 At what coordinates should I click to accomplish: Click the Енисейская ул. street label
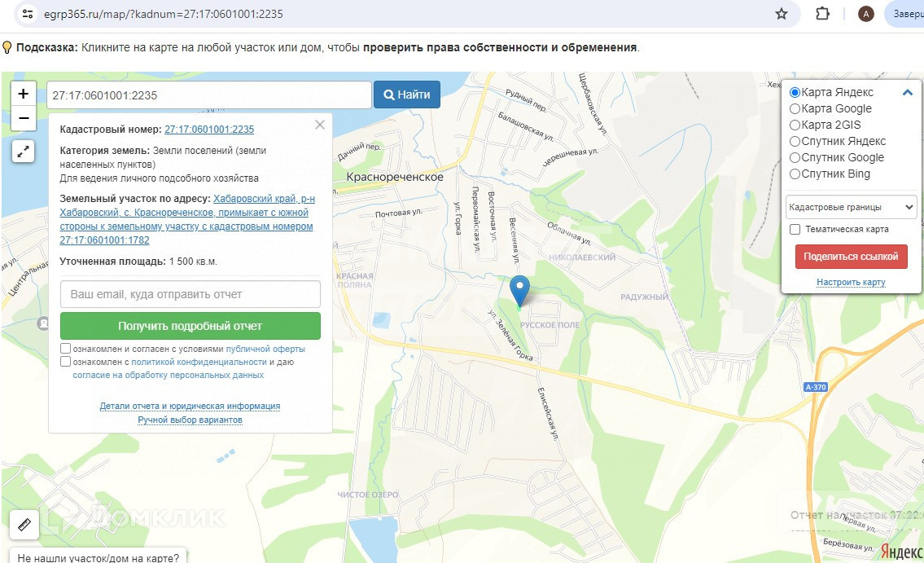click(547, 414)
